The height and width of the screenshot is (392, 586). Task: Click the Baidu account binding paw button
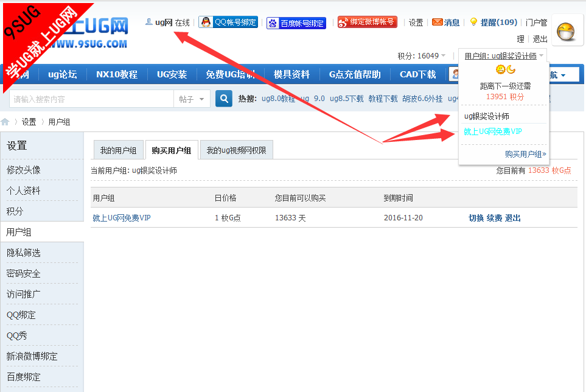click(x=296, y=23)
